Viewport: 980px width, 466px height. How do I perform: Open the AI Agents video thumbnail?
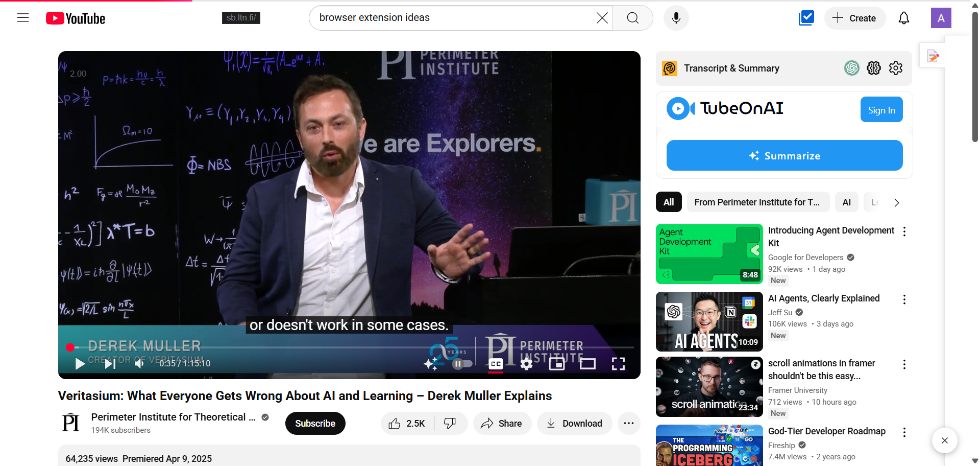pos(709,322)
